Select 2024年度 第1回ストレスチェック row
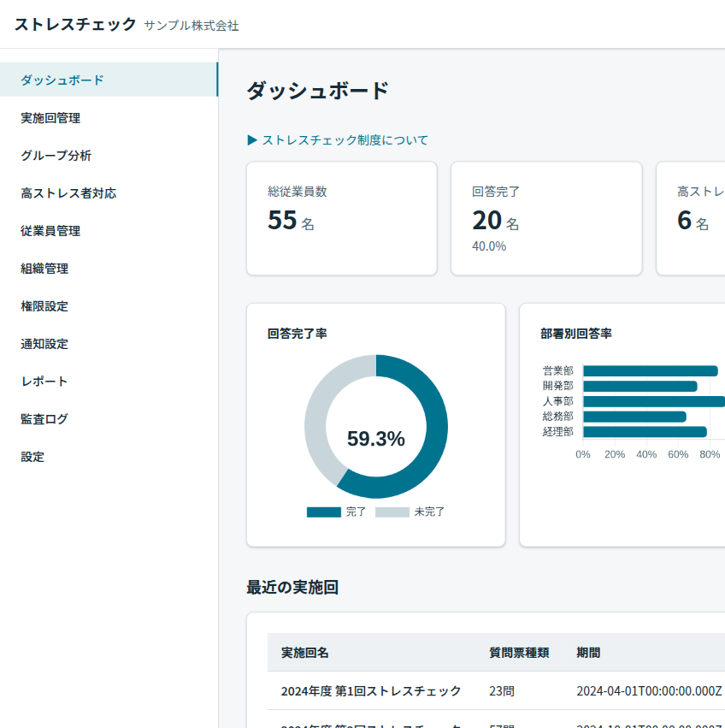725x728 pixels. click(371, 691)
